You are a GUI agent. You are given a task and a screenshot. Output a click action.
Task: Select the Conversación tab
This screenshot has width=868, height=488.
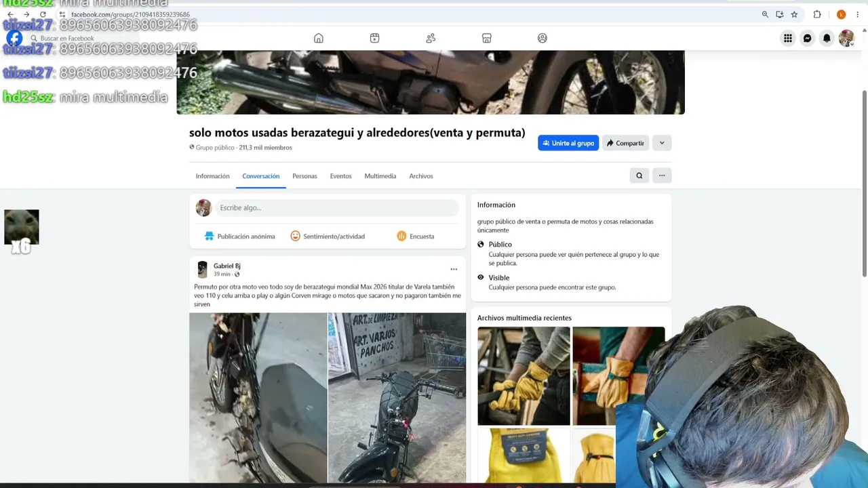(x=261, y=176)
